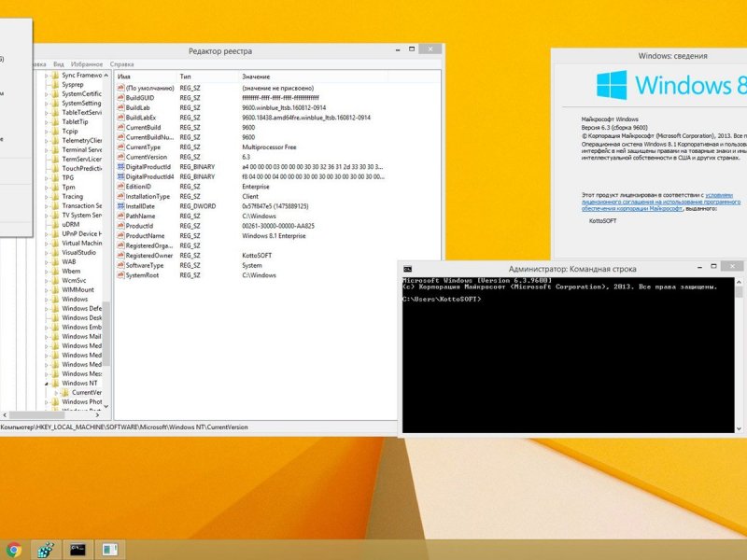This screenshot has width=747, height=560.
Task: Select the Wbem key folder icon
Action: (x=55, y=271)
